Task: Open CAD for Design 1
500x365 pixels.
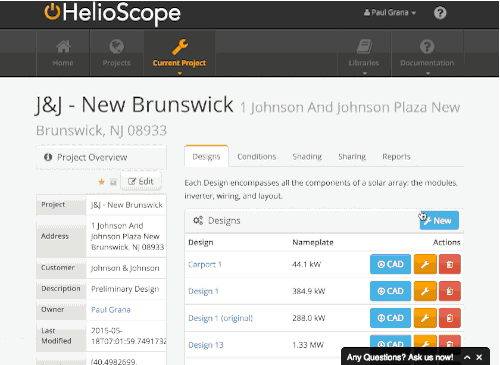Action: pyautogui.click(x=390, y=291)
